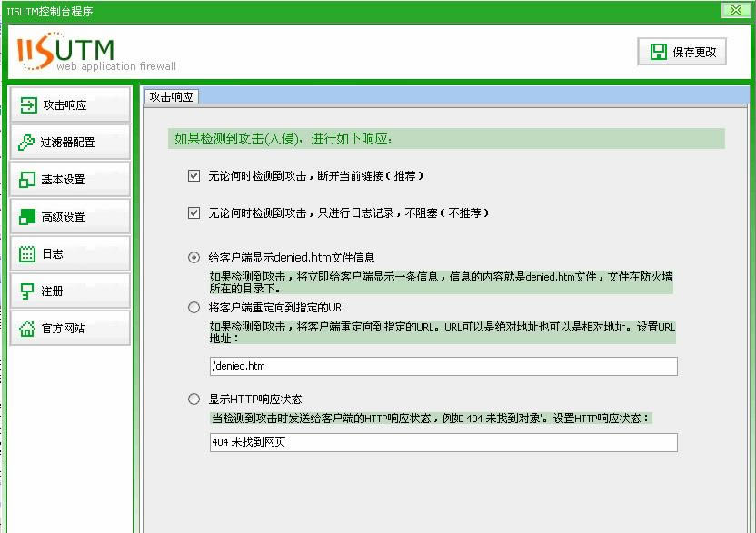
Task: Click the attack response sidebar icon (攻击响应)
Action: pos(28,105)
